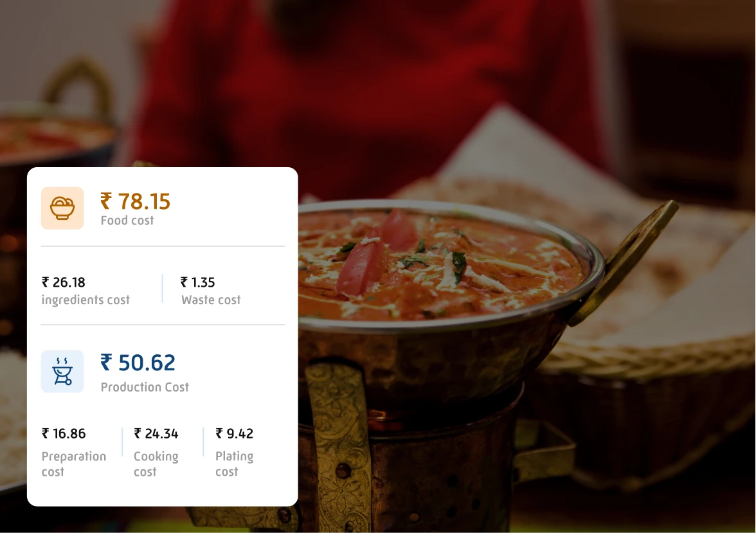Viewport: 756px width, 533px height.
Task: Click the ingredients cost label
Action: pos(86,300)
